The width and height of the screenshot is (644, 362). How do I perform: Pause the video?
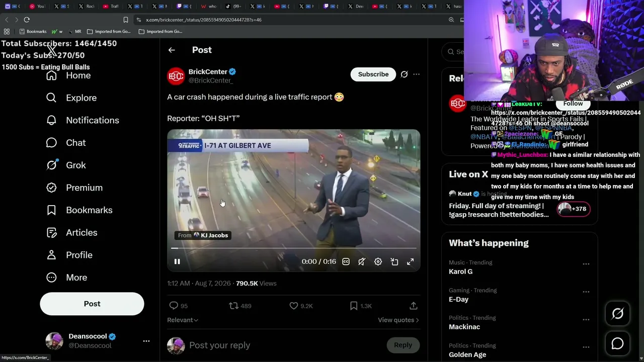177,261
